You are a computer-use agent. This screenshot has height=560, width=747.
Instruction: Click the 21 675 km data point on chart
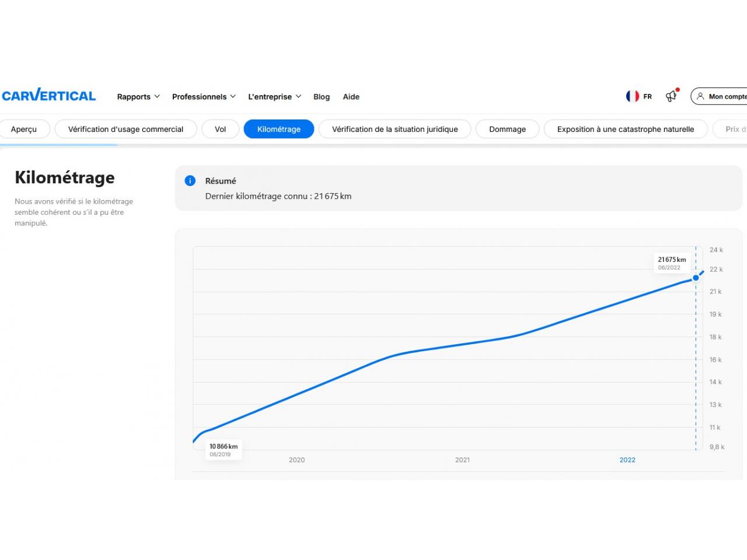696,278
